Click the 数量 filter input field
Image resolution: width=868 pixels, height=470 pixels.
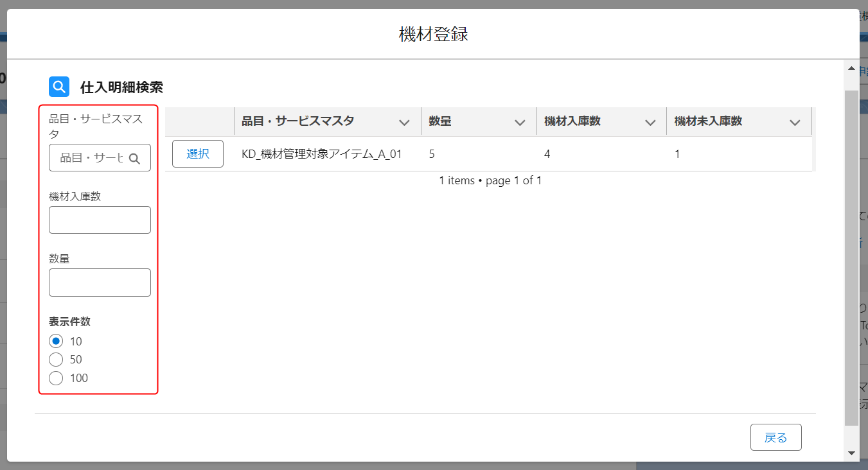(x=100, y=283)
